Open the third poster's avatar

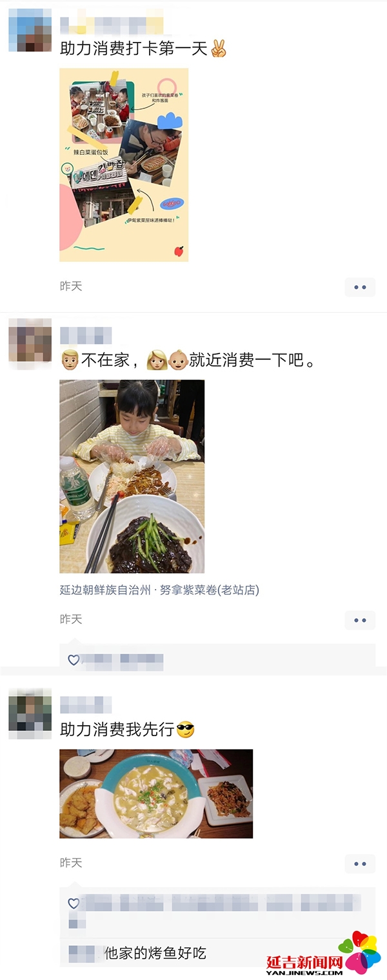tap(30, 714)
